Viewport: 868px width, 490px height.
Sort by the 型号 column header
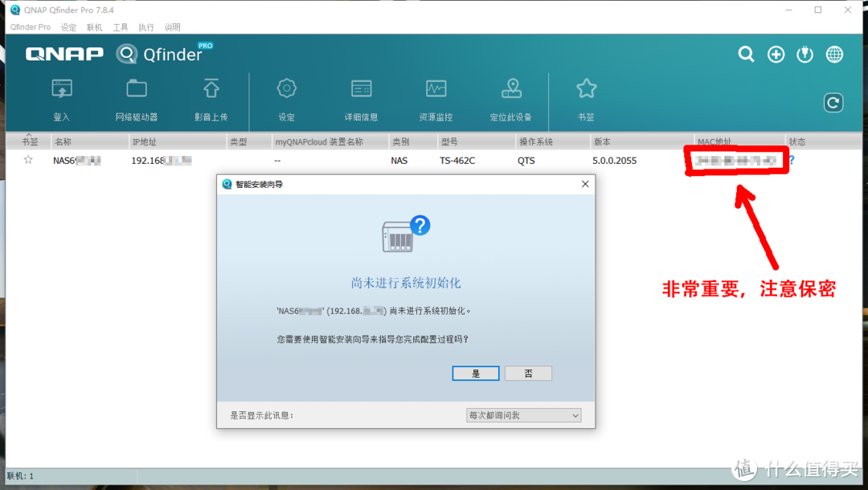pos(476,141)
